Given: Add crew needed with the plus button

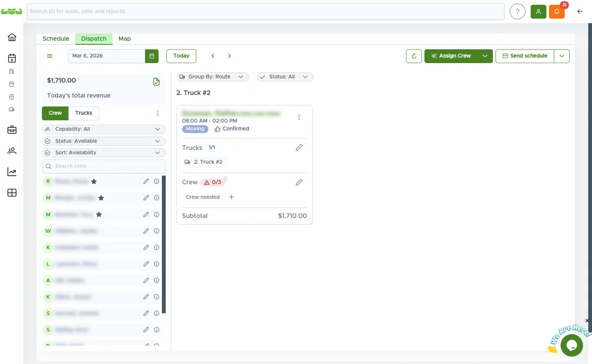Looking at the screenshot, I should coord(231,197).
